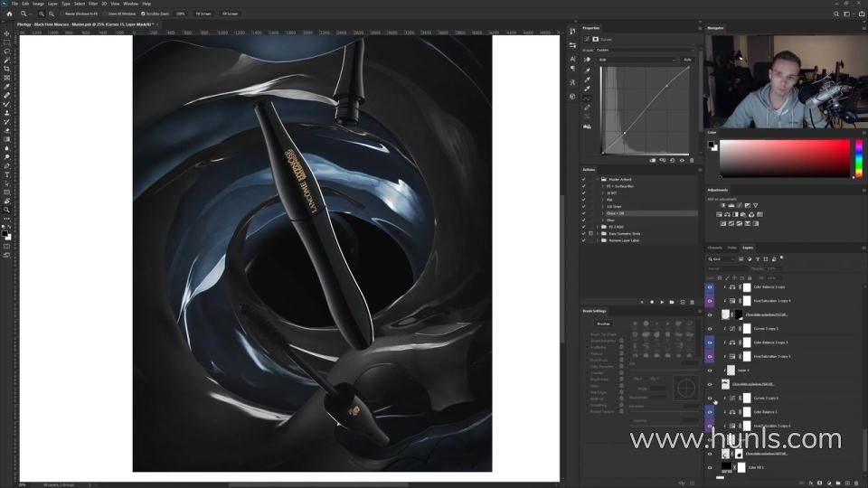Click the Brushes button in Brush Settings
868x488 pixels.
pyautogui.click(x=603, y=324)
